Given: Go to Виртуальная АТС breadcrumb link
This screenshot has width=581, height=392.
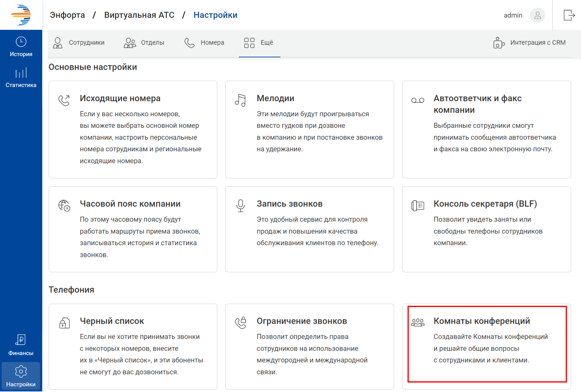Looking at the screenshot, I should [139, 15].
